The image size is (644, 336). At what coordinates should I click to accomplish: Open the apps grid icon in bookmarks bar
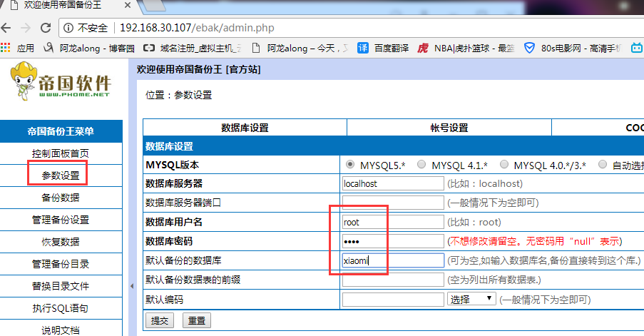point(6,49)
